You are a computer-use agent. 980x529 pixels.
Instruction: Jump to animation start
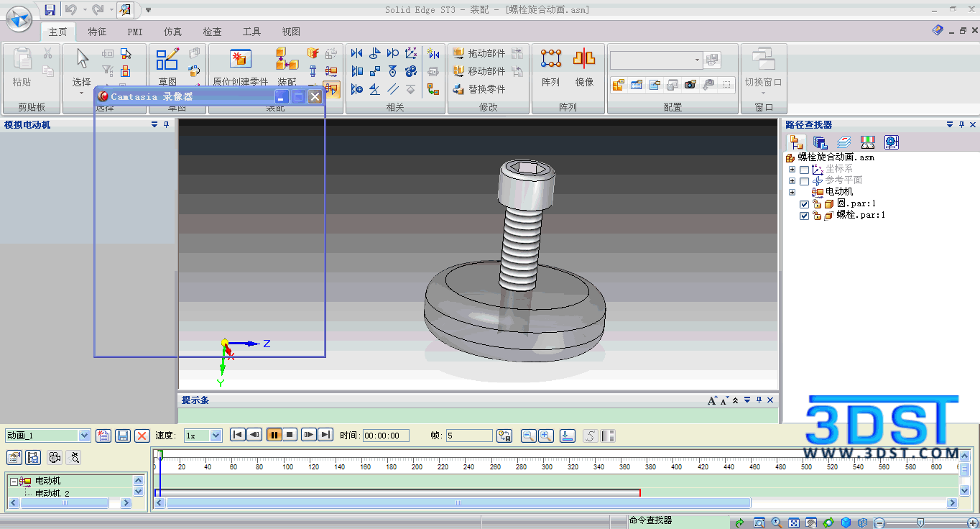(237, 435)
